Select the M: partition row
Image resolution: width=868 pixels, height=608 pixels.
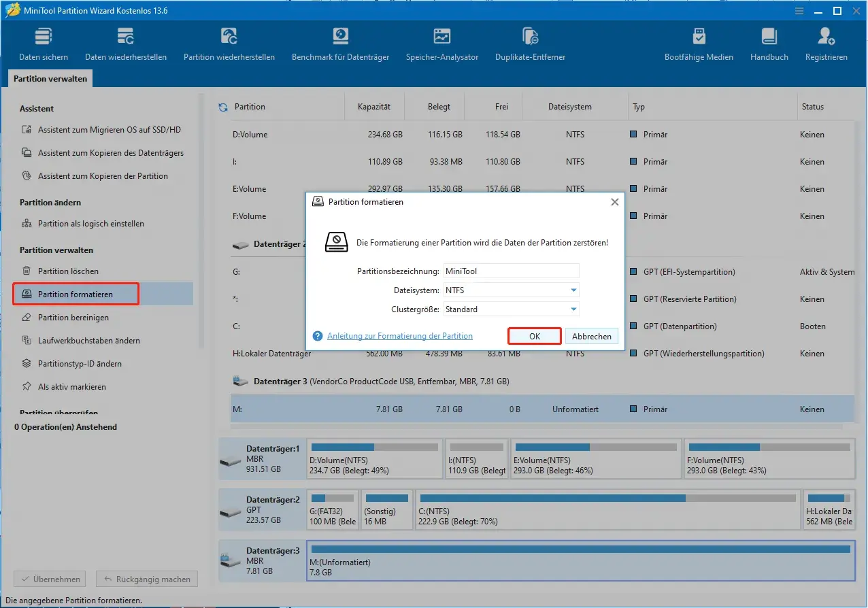[541, 409]
